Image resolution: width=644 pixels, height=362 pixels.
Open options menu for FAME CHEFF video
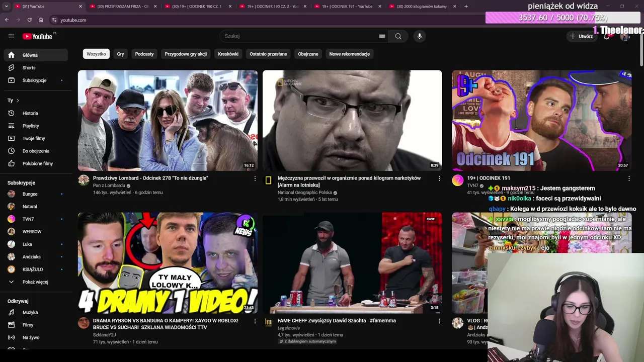[x=439, y=321]
